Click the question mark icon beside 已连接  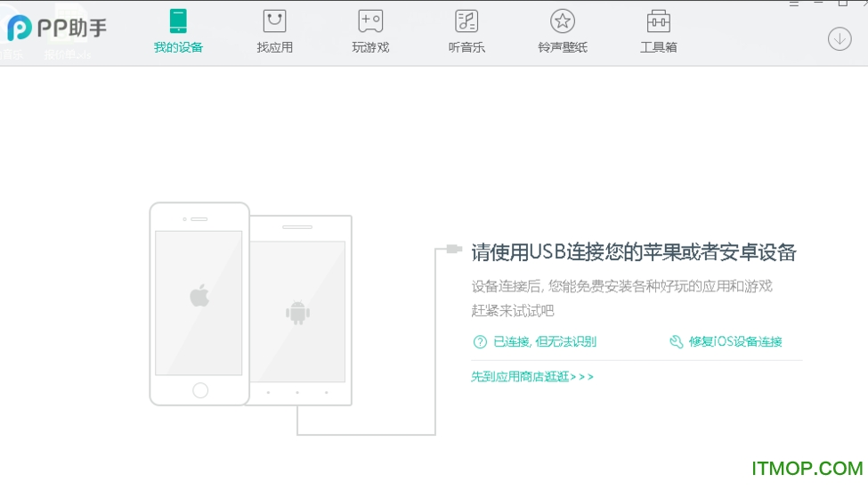(x=480, y=341)
